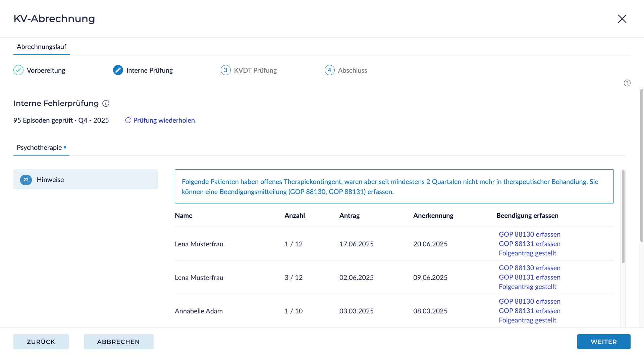This screenshot has height=362, width=644.
Task: Click the 23 badge next to Hinweise
Action: click(x=26, y=180)
